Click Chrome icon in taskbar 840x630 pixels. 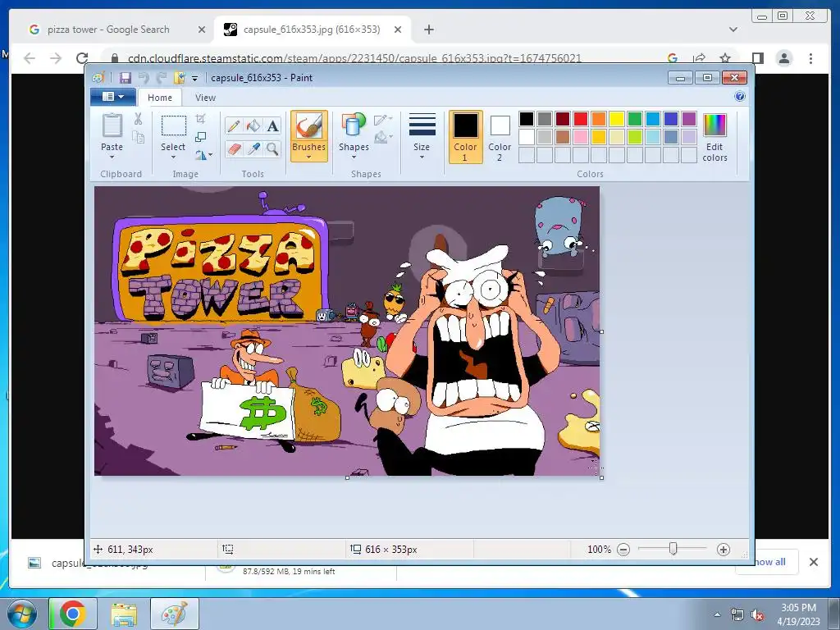(x=73, y=614)
